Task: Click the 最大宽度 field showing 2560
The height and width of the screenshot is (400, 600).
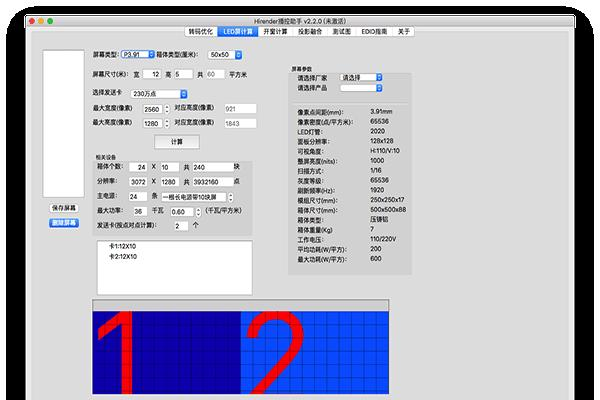Action: pos(151,109)
